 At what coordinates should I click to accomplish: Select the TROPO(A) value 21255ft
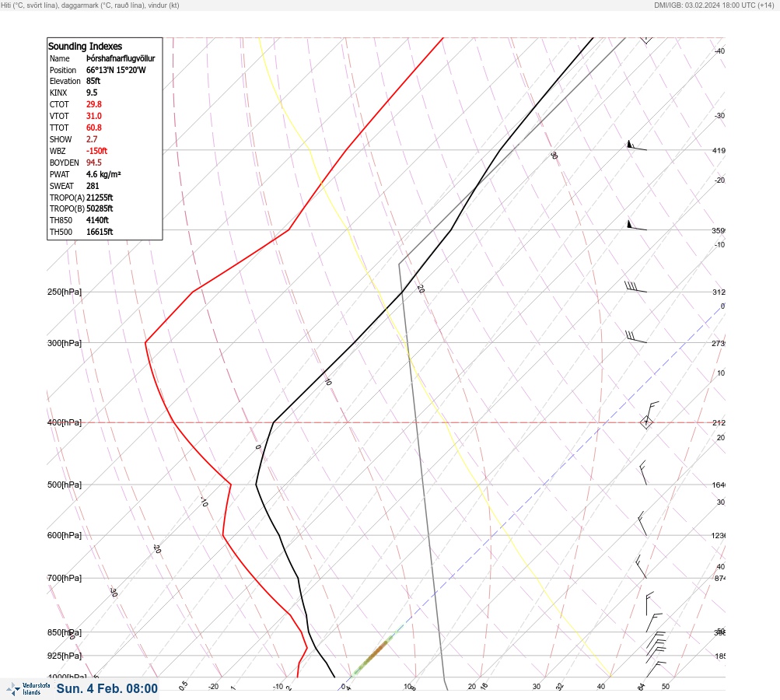[100, 198]
